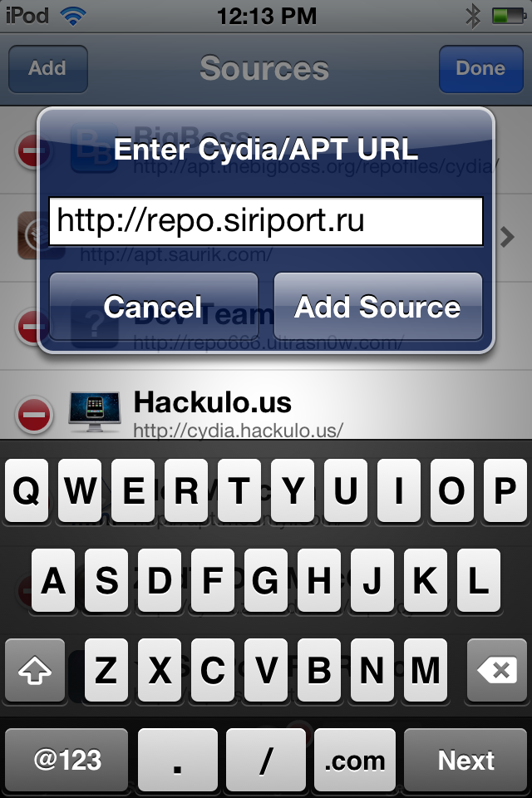532x798 pixels.
Task: Tap the Hackulo.us monitor source icon
Action: pos(95,411)
